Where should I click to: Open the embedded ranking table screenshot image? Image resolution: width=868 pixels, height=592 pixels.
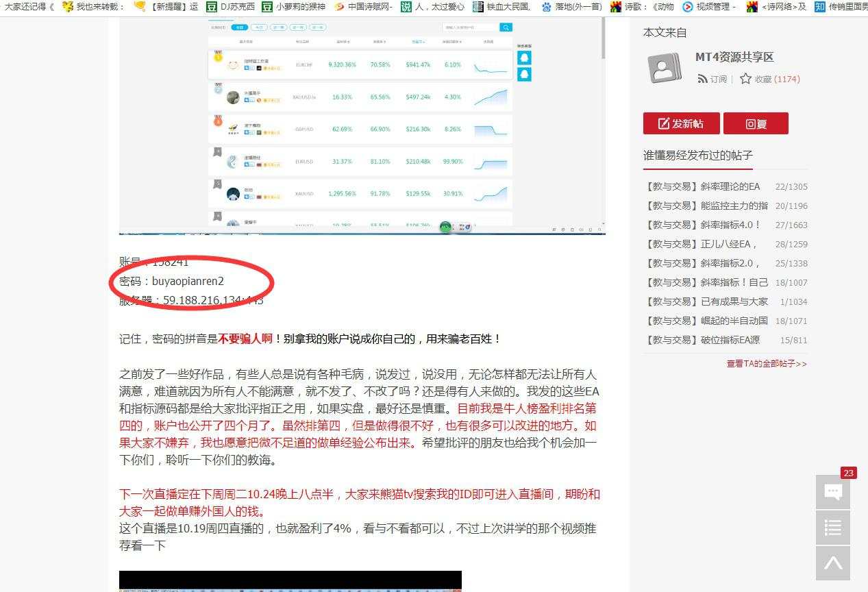pyautogui.click(x=362, y=126)
